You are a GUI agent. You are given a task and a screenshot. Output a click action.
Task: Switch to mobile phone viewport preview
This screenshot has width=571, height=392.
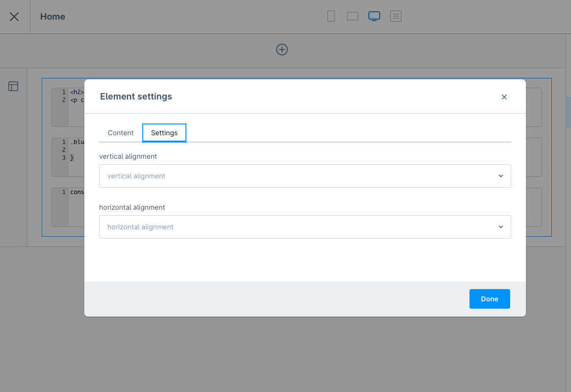pos(331,17)
